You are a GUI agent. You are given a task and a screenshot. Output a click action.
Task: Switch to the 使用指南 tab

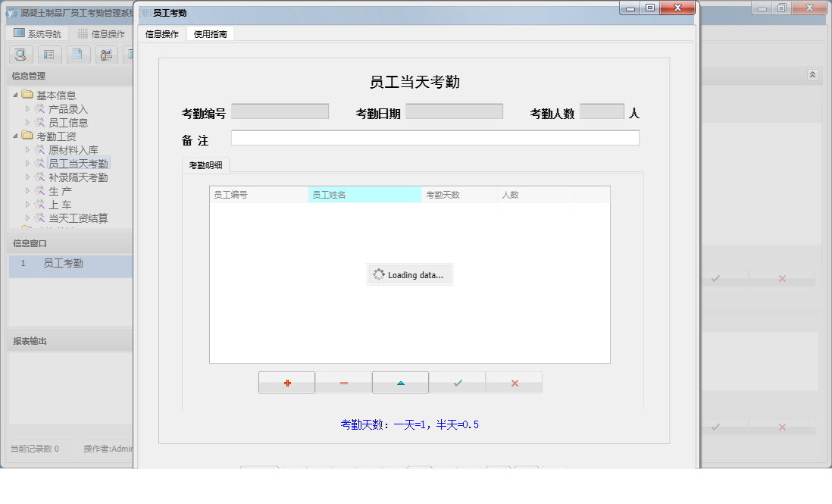[210, 33]
